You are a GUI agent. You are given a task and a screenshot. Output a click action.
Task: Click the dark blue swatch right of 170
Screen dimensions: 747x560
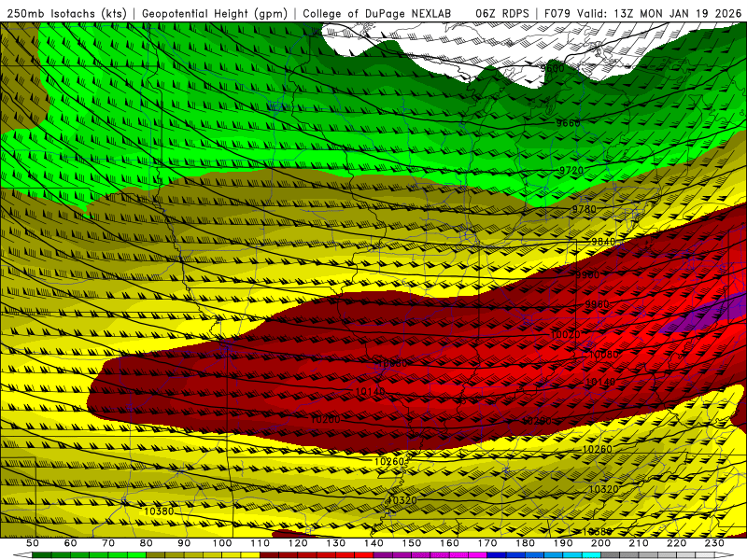497,555
